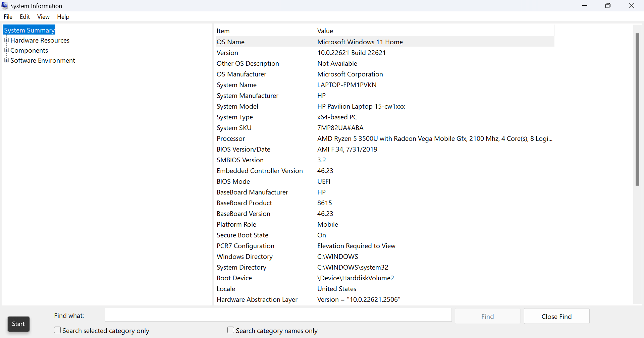The image size is (644, 338).
Task: Select the System Name row
Action: click(384, 85)
